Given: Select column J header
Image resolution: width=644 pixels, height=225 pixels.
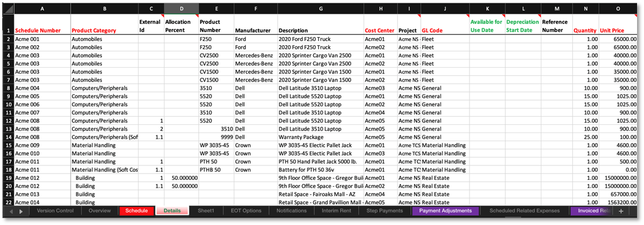Looking at the screenshot, I should 445,8.
